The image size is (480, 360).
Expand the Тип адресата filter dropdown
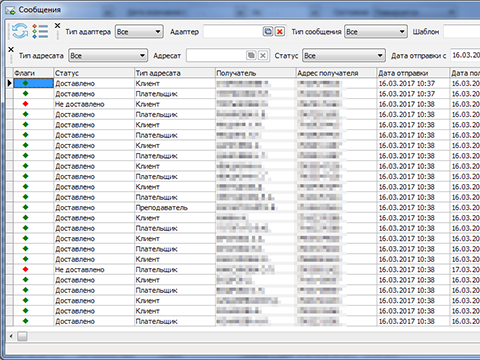coord(108,55)
